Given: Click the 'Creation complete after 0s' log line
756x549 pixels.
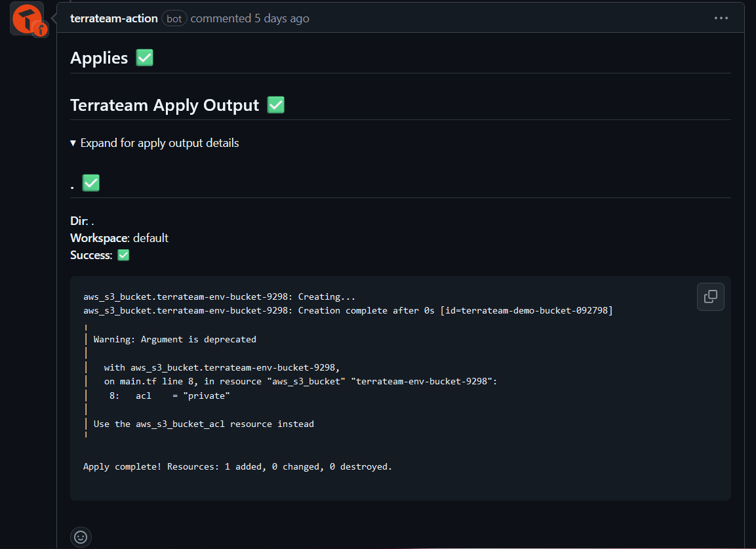Looking at the screenshot, I should (348, 310).
